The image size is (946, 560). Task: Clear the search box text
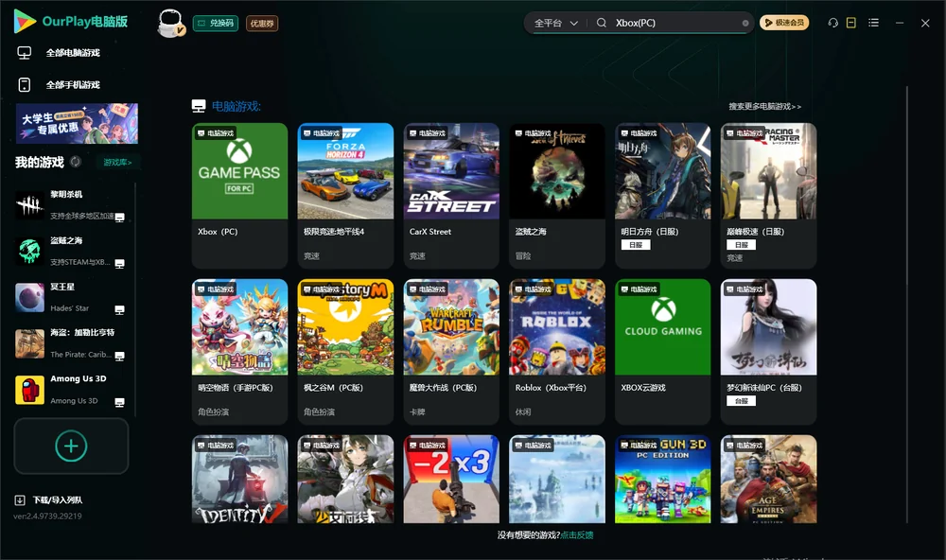(x=745, y=23)
